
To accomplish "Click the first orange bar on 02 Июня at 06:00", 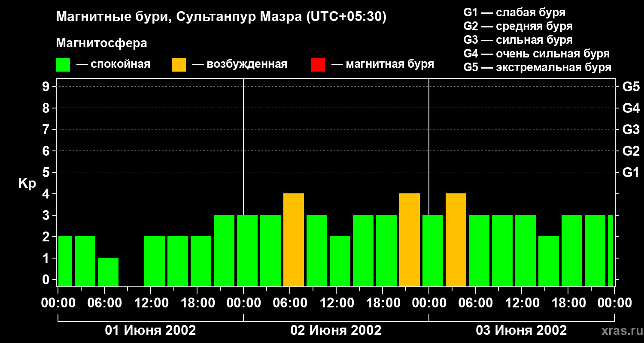I will pyautogui.click(x=294, y=240).
